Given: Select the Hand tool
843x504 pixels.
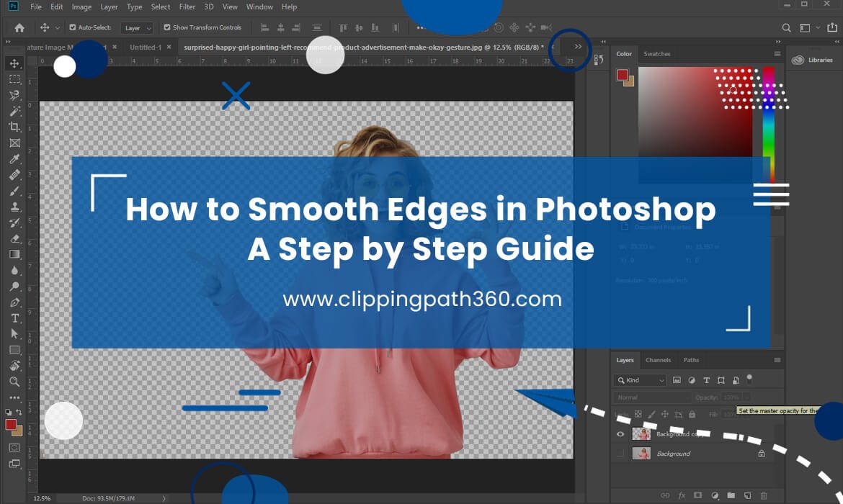Looking at the screenshot, I should (x=14, y=366).
